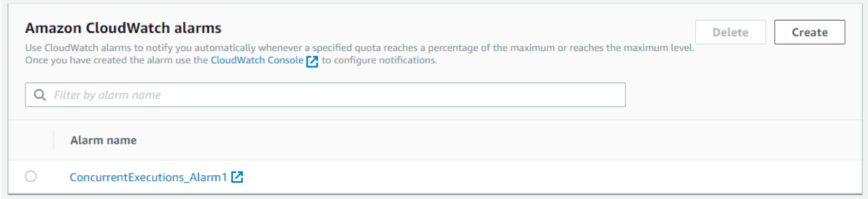Image resolution: width=868 pixels, height=199 pixels.
Task: Click blank space in the ConcurrentExecutions_Alarm1 row
Action: 528,177
